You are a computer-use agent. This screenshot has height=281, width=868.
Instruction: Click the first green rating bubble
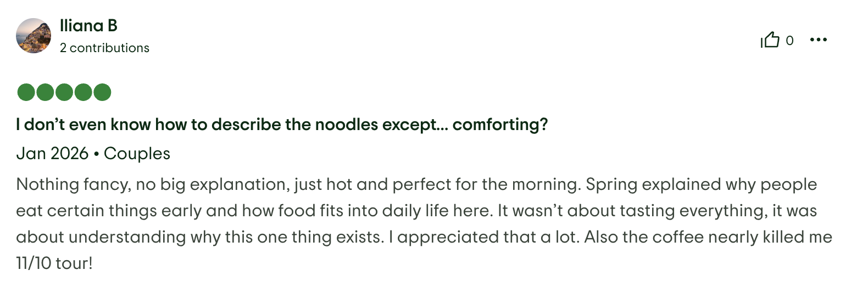[26, 92]
